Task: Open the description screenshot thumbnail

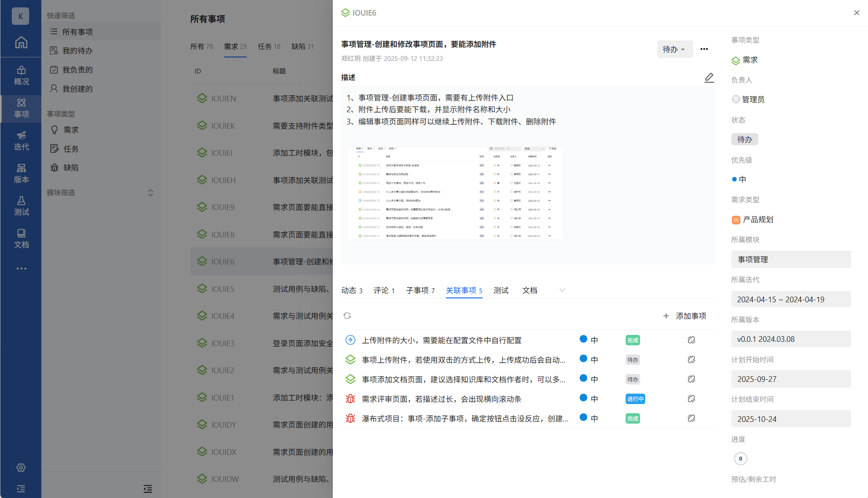Action: [455, 193]
